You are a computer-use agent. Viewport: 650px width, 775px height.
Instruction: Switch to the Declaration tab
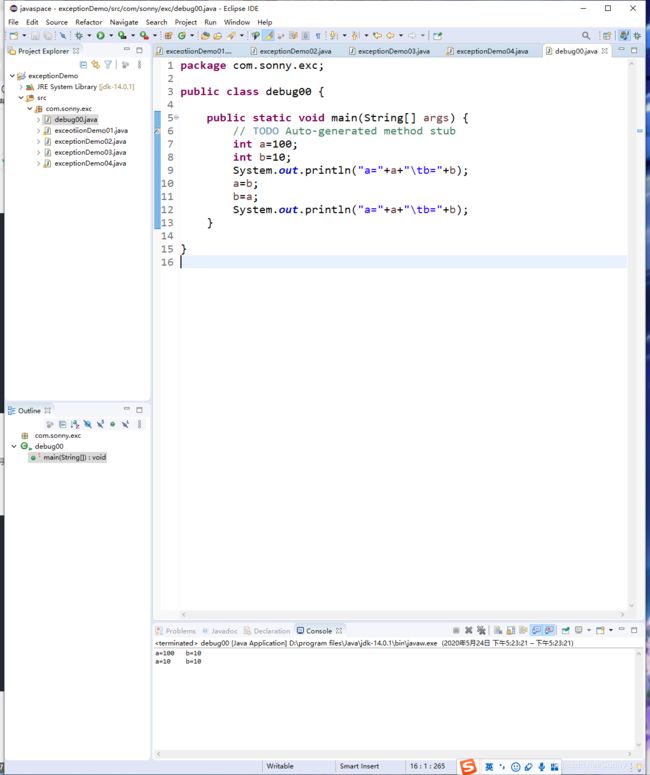coord(267,631)
